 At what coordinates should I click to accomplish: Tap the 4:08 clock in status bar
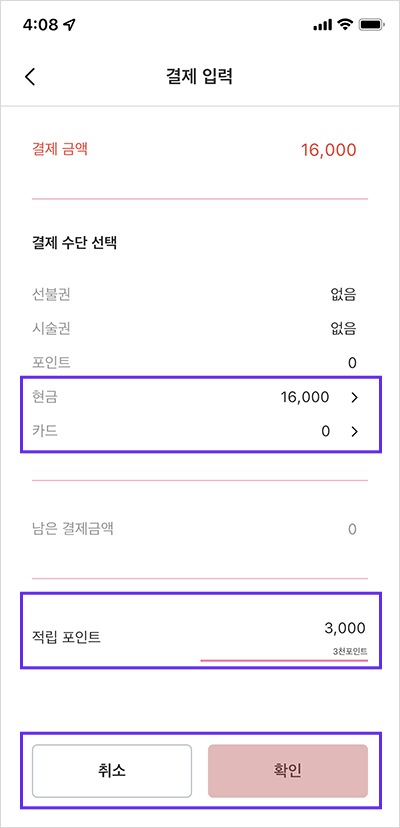(x=41, y=24)
